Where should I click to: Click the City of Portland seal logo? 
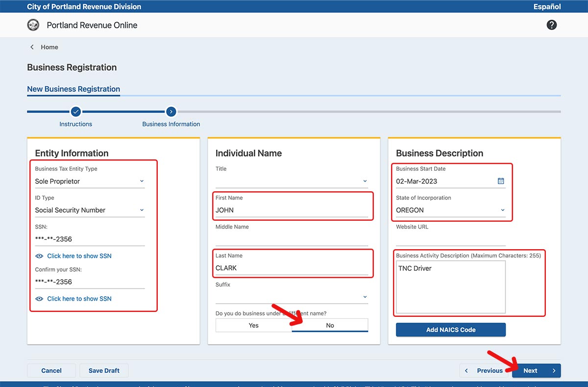click(33, 25)
